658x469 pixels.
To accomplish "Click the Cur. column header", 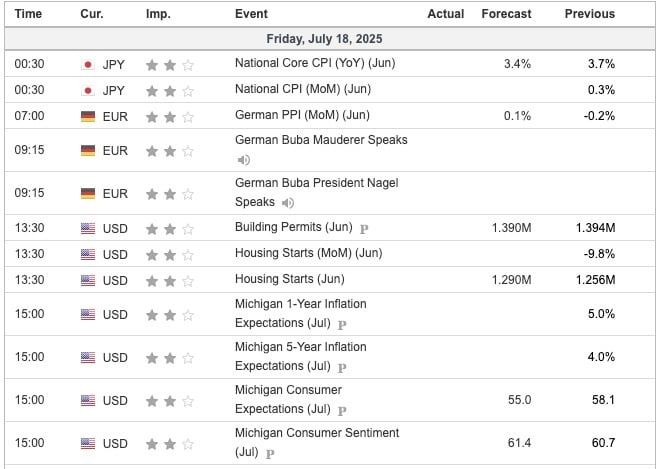I will point(92,14).
